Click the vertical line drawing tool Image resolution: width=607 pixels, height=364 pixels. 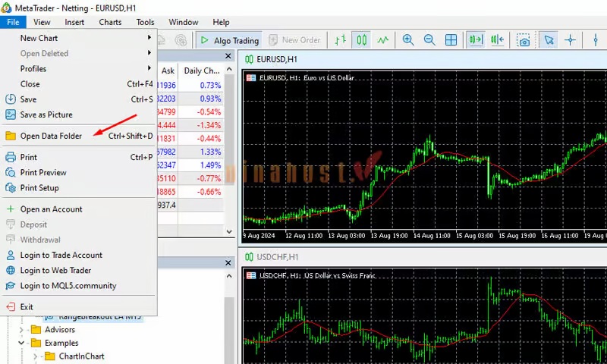point(596,40)
